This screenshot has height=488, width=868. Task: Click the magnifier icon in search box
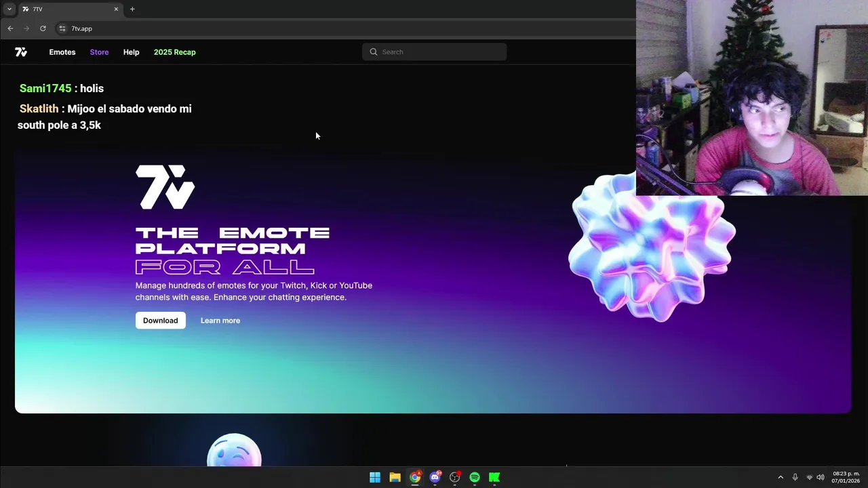coord(374,52)
